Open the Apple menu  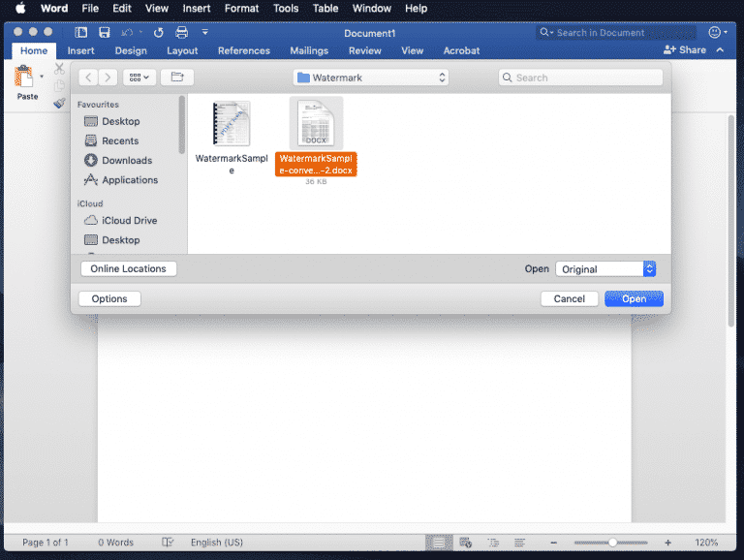[20, 8]
